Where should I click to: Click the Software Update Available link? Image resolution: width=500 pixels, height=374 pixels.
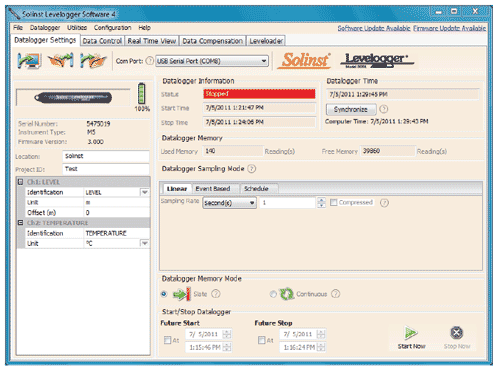[x=374, y=28]
